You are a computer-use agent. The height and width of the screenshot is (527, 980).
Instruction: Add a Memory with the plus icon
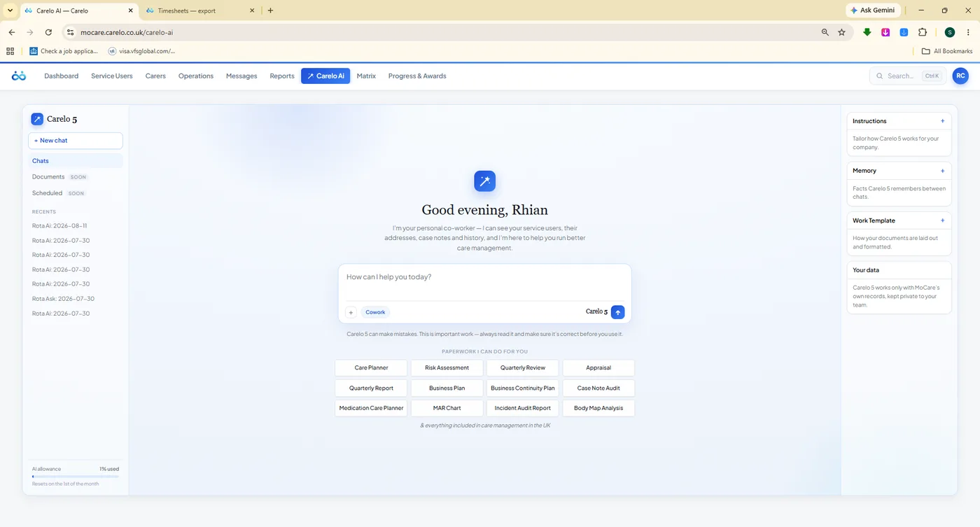coord(942,171)
